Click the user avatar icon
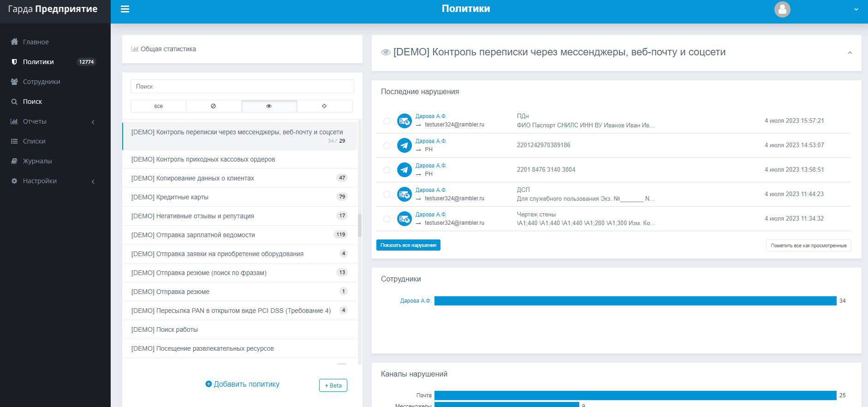The width and height of the screenshot is (868, 407). click(x=782, y=9)
